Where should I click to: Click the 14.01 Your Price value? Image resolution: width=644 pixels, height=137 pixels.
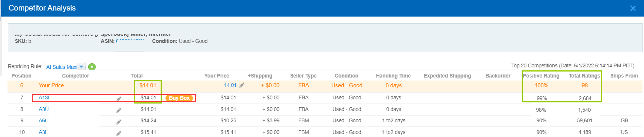click(x=230, y=85)
